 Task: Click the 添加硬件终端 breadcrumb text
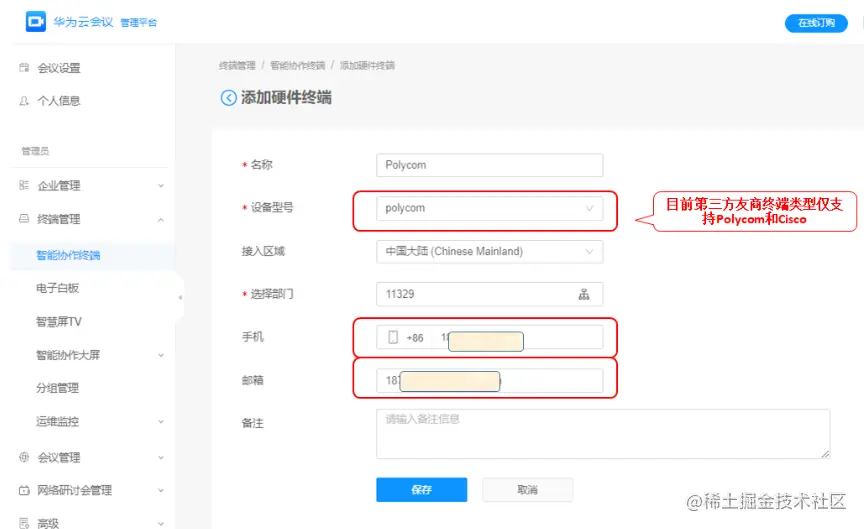click(x=368, y=66)
